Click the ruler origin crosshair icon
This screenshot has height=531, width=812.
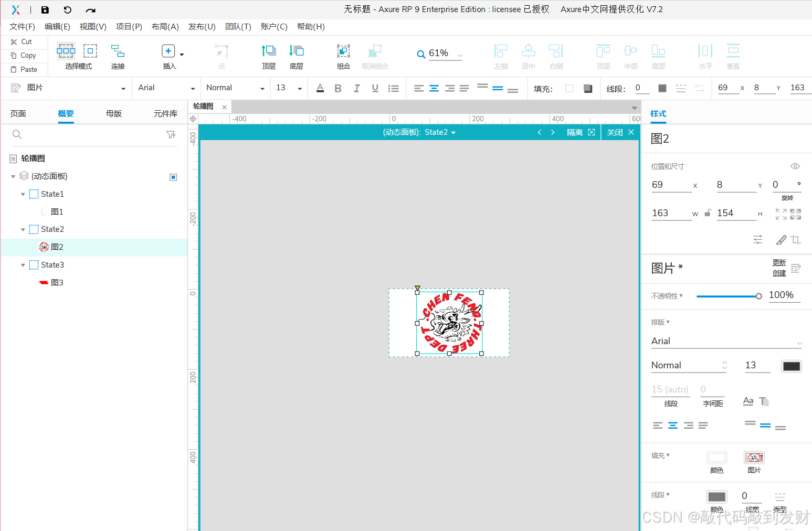point(193,119)
